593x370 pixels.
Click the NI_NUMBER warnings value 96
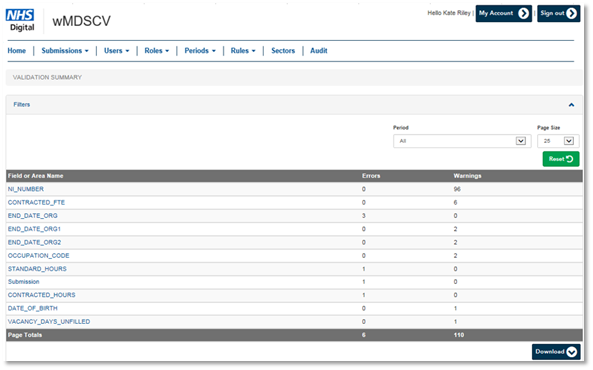[457, 189]
